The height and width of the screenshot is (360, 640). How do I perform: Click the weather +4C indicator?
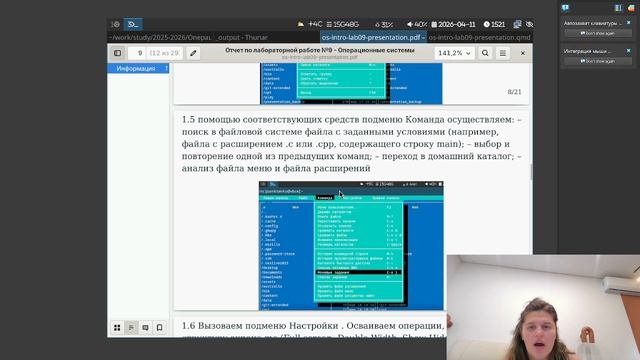(x=310, y=24)
